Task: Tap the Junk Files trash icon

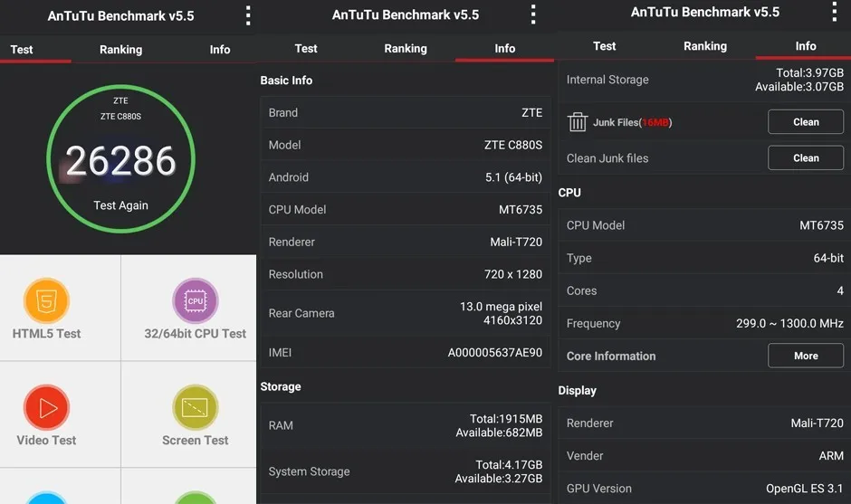Action: [x=578, y=122]
